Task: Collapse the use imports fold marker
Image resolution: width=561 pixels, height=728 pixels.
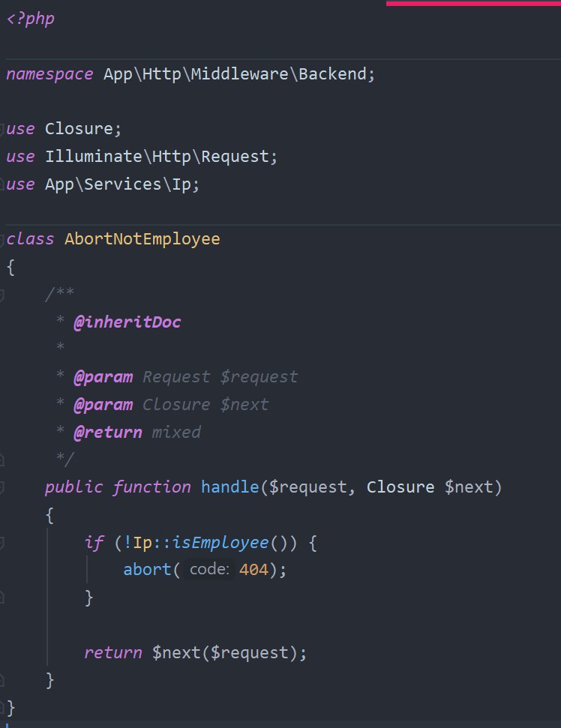Action: [x=1, y=129]
